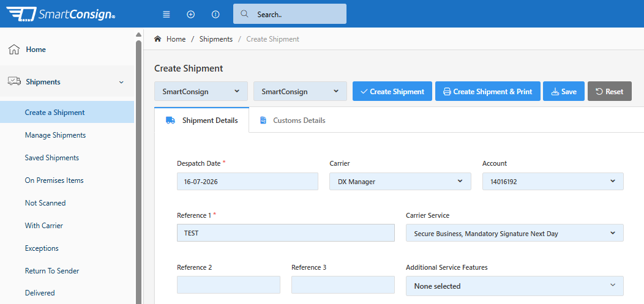Open the Carrier dropdown showing DX Manager

pos(400,181)
